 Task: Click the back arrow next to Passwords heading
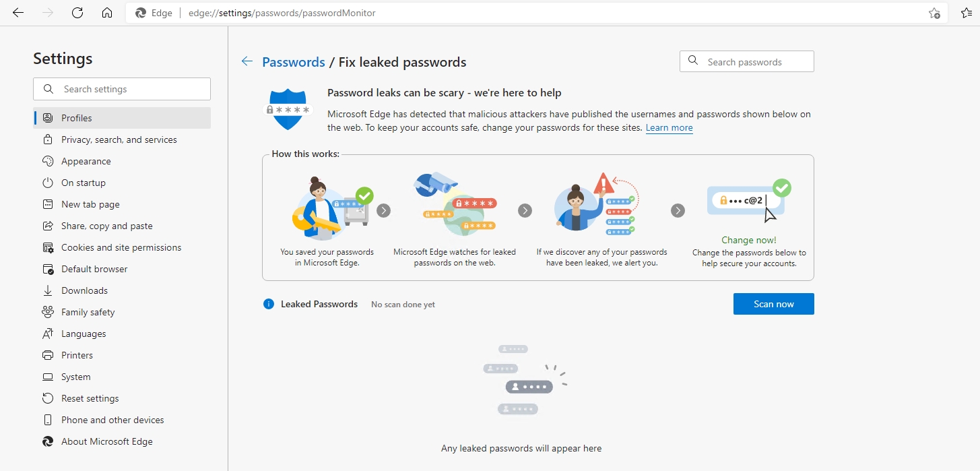pos(247,61)
